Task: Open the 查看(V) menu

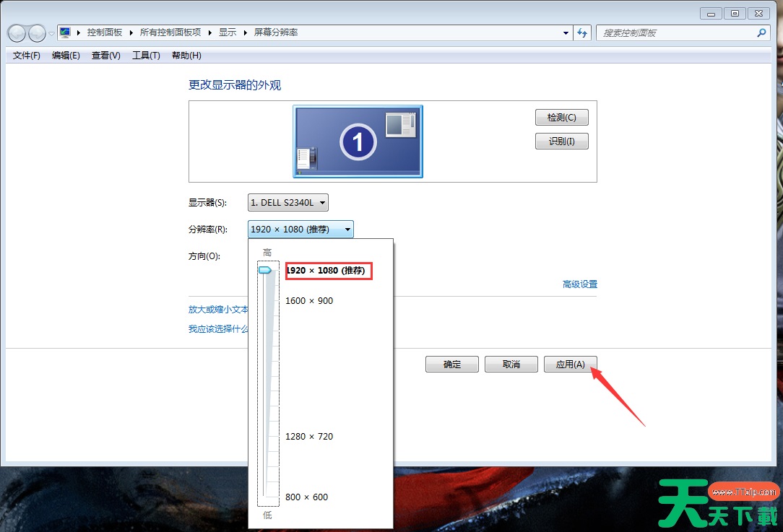Action: tap(105, 56)
